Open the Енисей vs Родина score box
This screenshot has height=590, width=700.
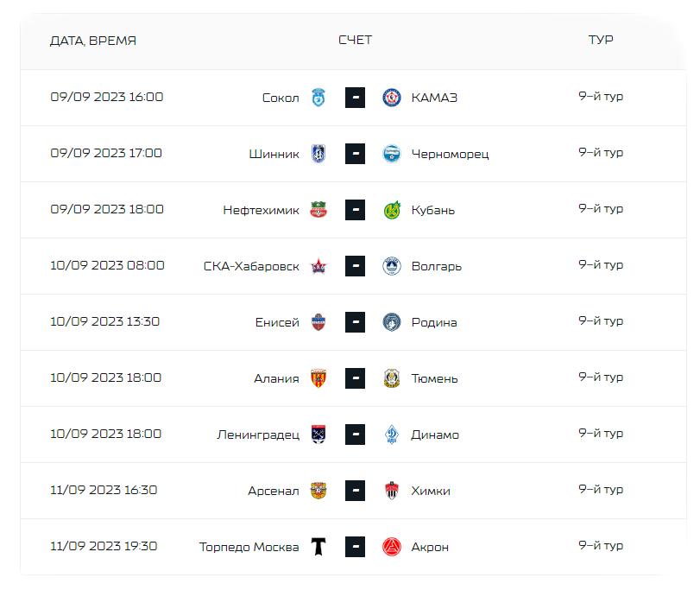355,322
